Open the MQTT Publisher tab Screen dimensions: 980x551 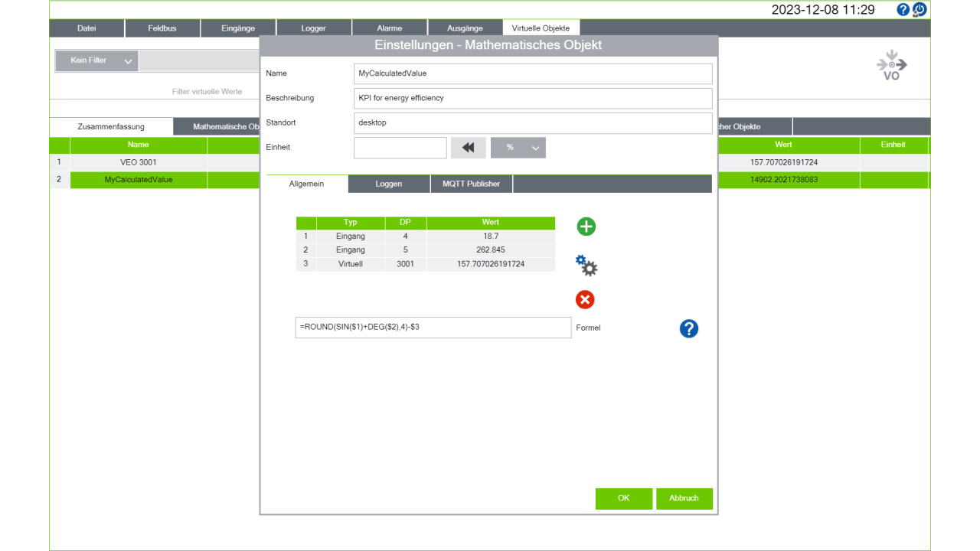point(471,184)
